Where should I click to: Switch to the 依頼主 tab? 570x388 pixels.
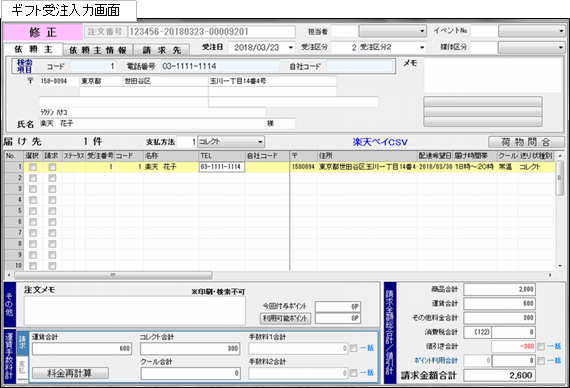[x=33, y=49]
